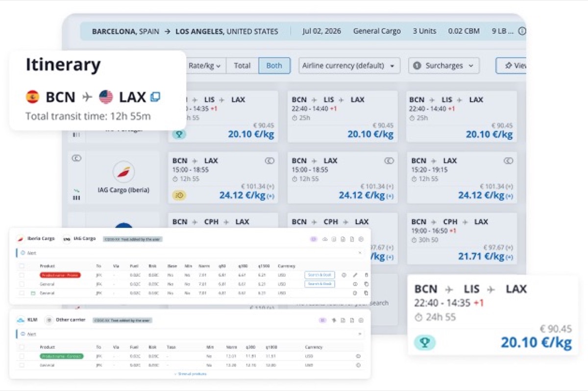Check the Product name - Promo row checkbox

[22, 275]
